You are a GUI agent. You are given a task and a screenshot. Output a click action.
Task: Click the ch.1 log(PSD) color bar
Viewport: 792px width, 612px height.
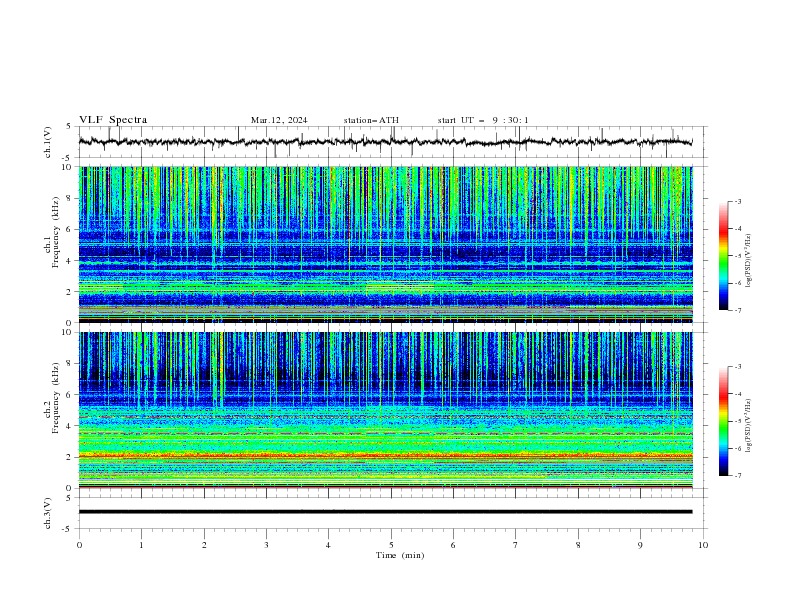723,256
